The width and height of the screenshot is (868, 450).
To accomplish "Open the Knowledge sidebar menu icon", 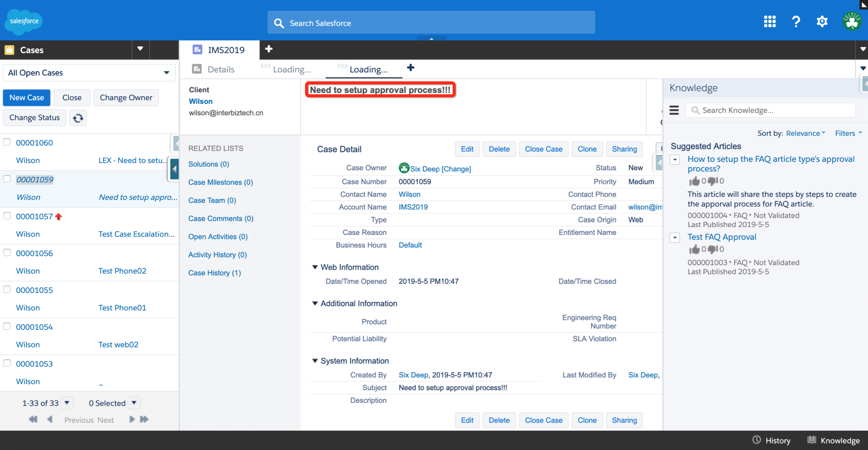I will click(674, 110).
